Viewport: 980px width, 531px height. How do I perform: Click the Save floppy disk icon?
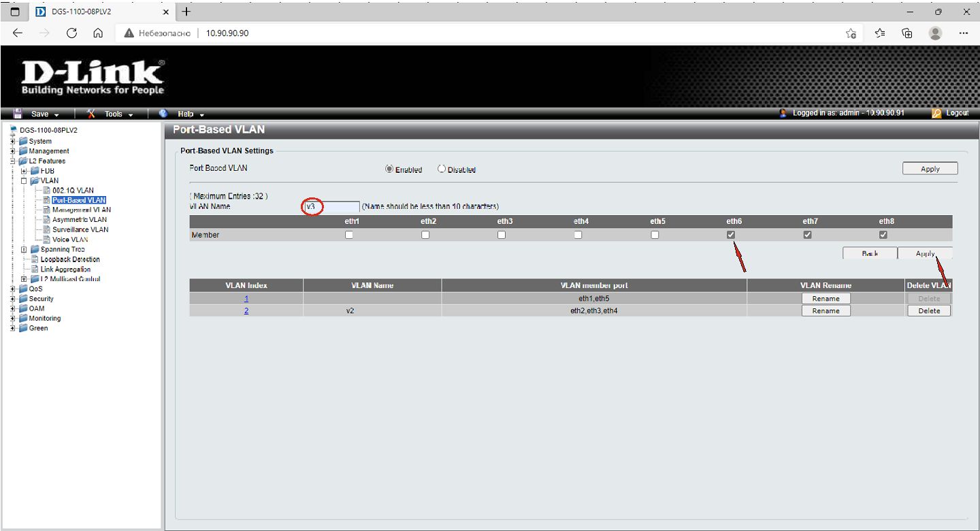[18, 114]
